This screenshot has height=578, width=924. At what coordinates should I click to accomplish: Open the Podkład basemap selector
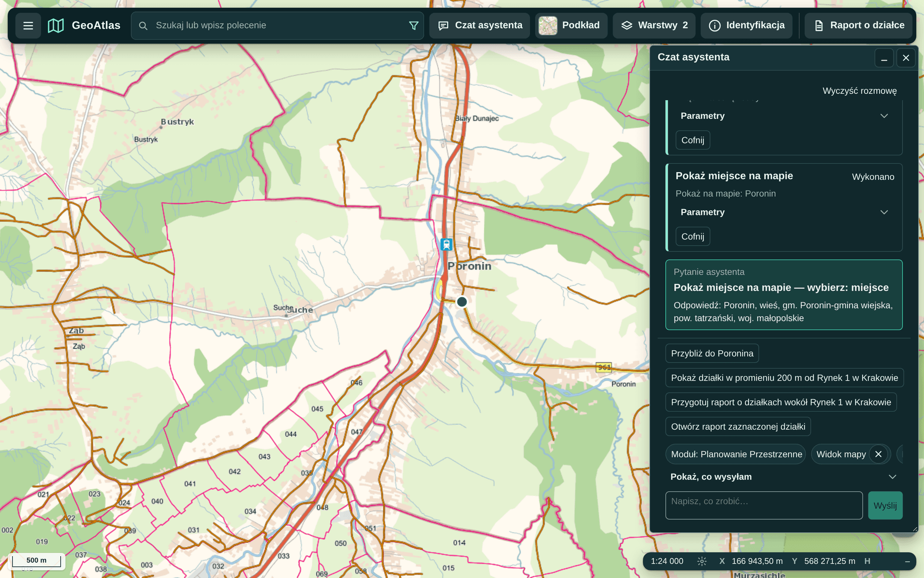[x=571, y=26]
